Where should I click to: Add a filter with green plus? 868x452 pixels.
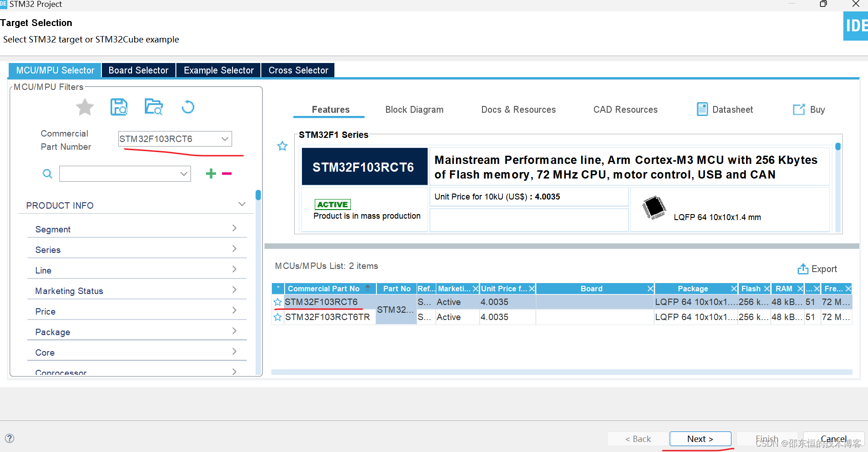pyautogui.click(x=211, y=173)
